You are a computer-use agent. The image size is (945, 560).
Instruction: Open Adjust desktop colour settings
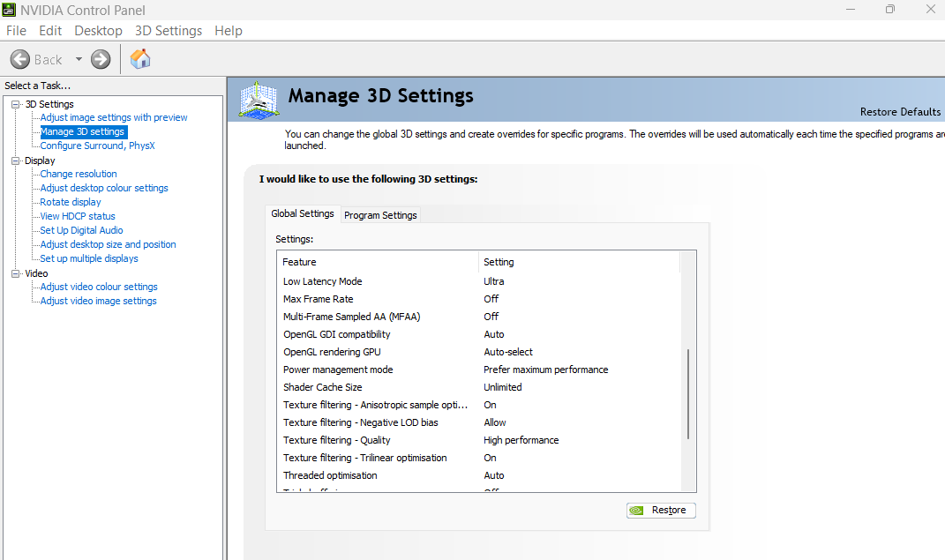coord(104,188)
